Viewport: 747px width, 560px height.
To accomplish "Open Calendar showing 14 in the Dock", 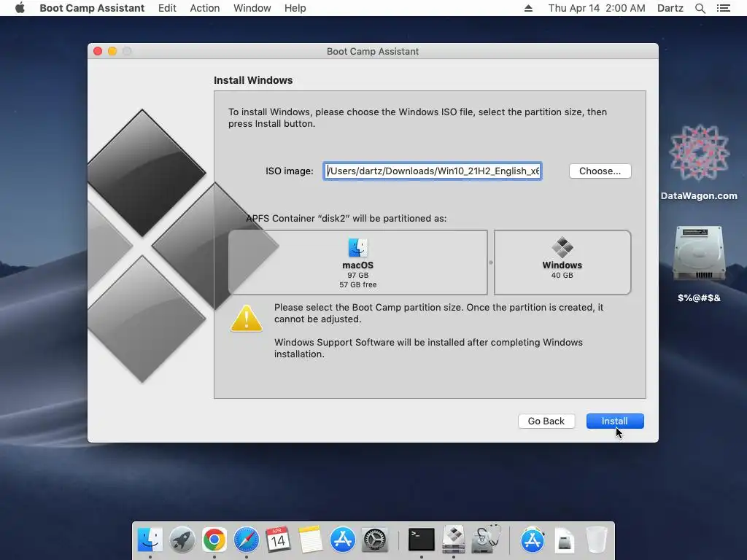I will point(278,540).
